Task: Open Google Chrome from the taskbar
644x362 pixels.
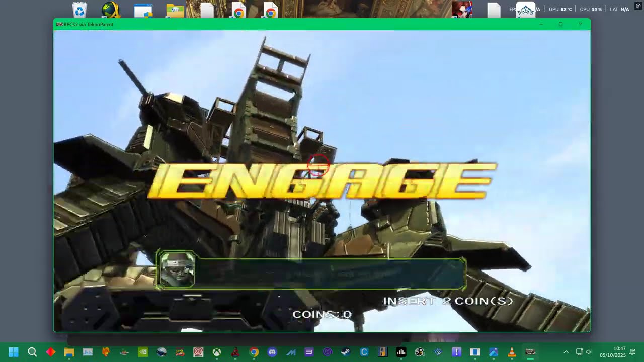Action: click(x=254, y=352)
